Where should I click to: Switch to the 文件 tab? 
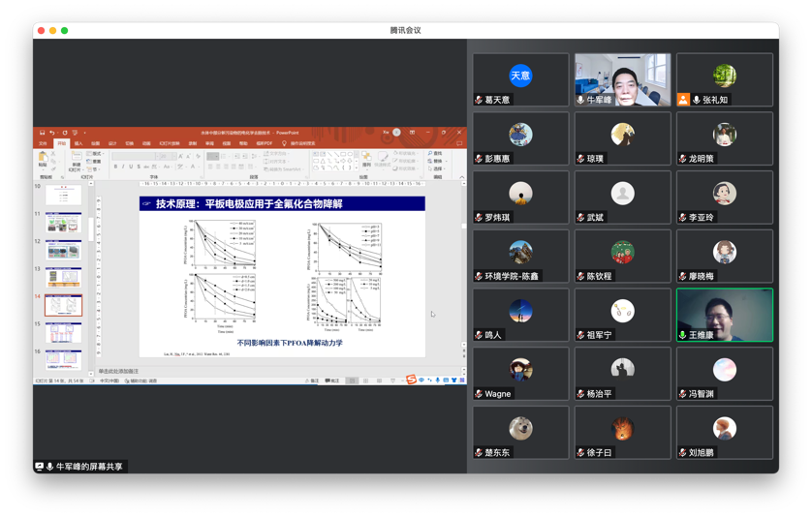coord(43,143)
